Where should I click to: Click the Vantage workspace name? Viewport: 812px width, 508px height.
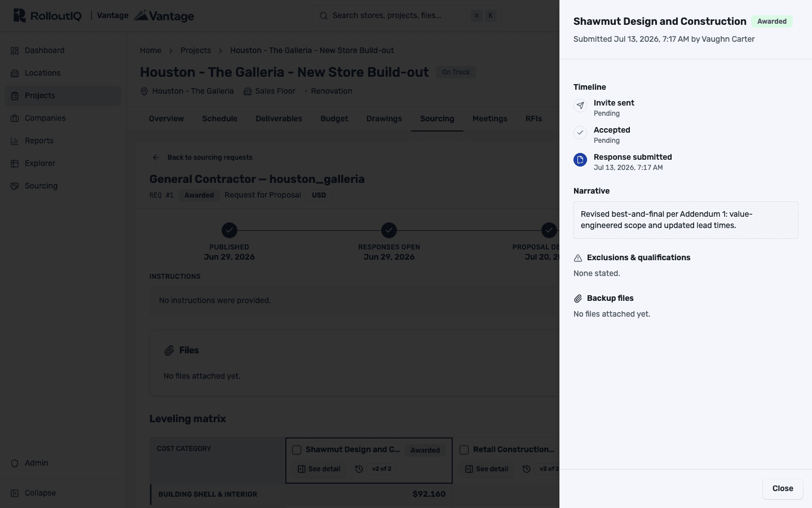click(113, 15)
